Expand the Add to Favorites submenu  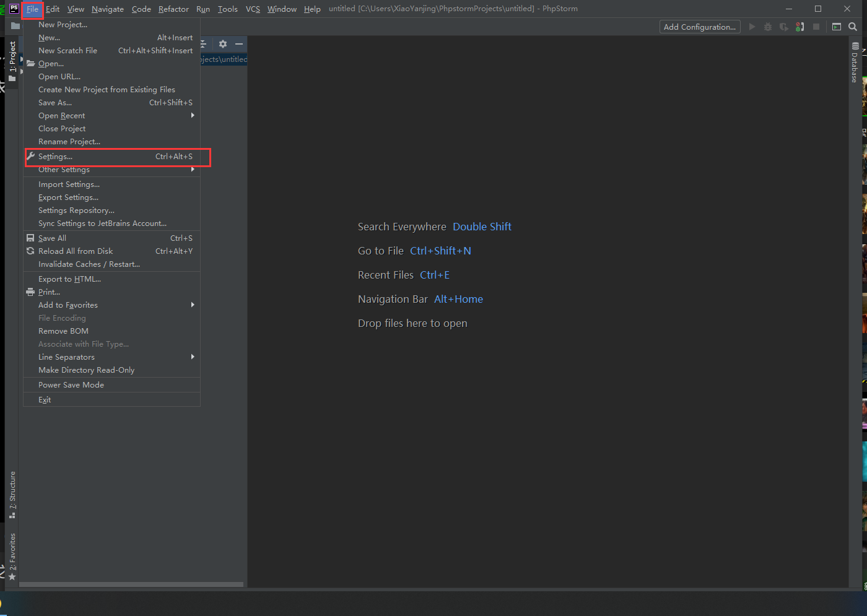click(111, 305)
